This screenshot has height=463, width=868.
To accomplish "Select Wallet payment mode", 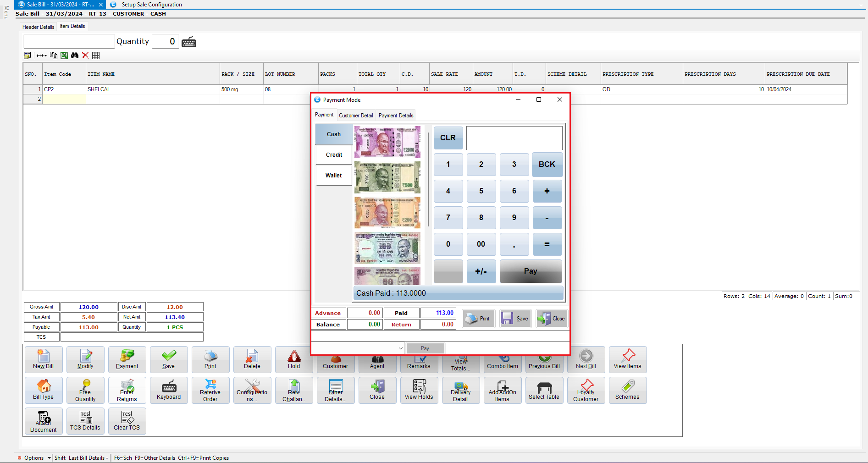I will [334, 176].
